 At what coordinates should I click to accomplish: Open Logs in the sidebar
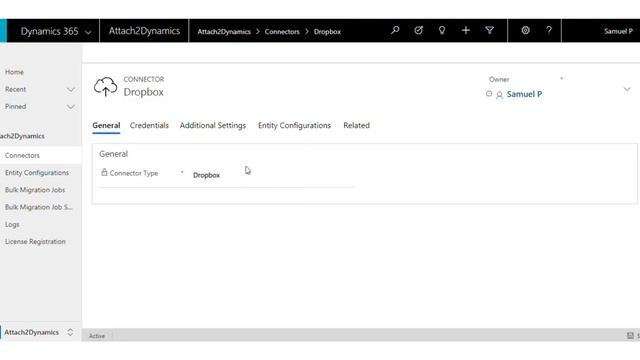(x=12, y=224)
